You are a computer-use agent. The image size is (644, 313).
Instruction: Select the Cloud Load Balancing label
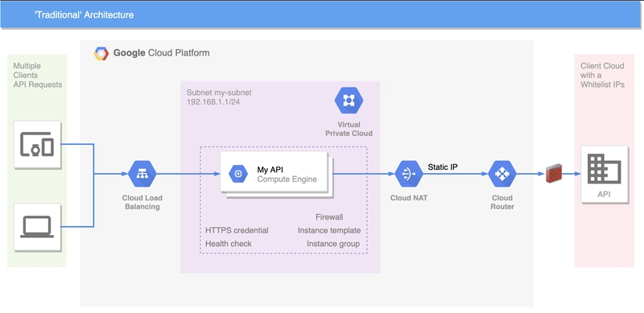[x=142, y=202]
